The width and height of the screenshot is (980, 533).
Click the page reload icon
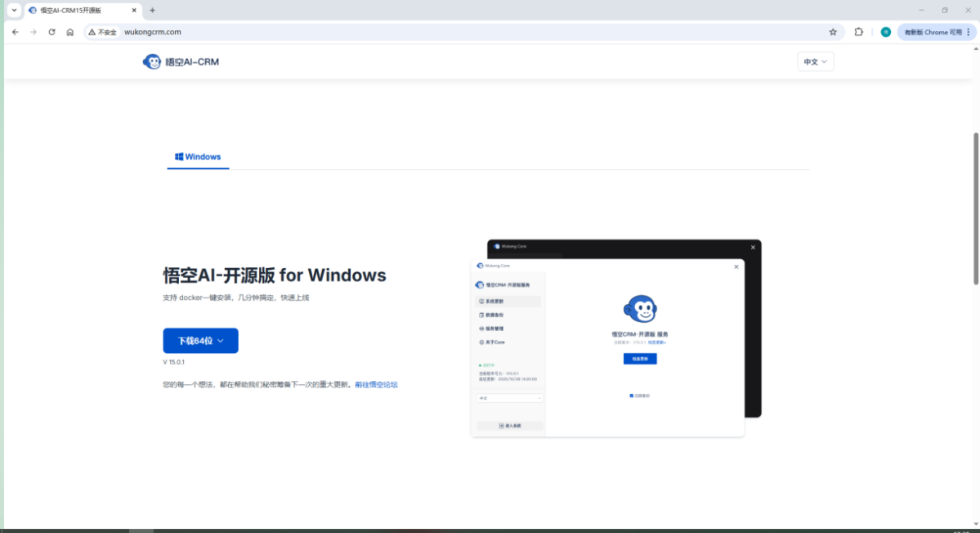(51, 32)
